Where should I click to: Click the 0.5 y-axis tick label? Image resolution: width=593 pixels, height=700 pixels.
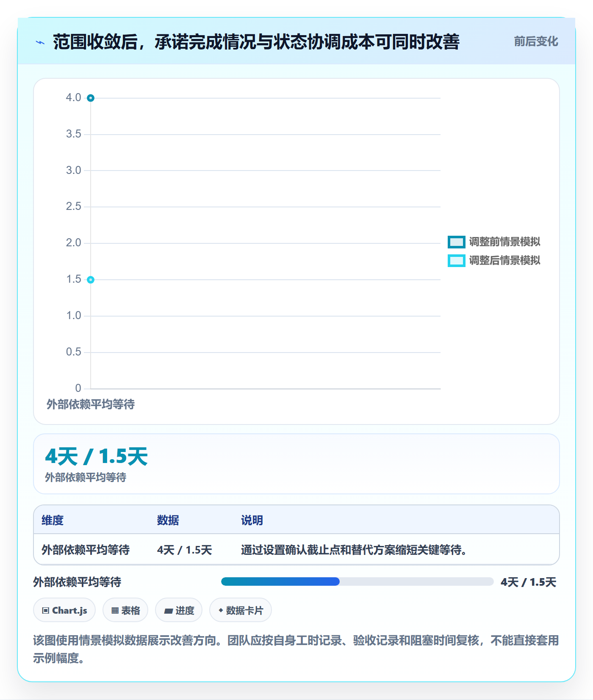point(73,352)
